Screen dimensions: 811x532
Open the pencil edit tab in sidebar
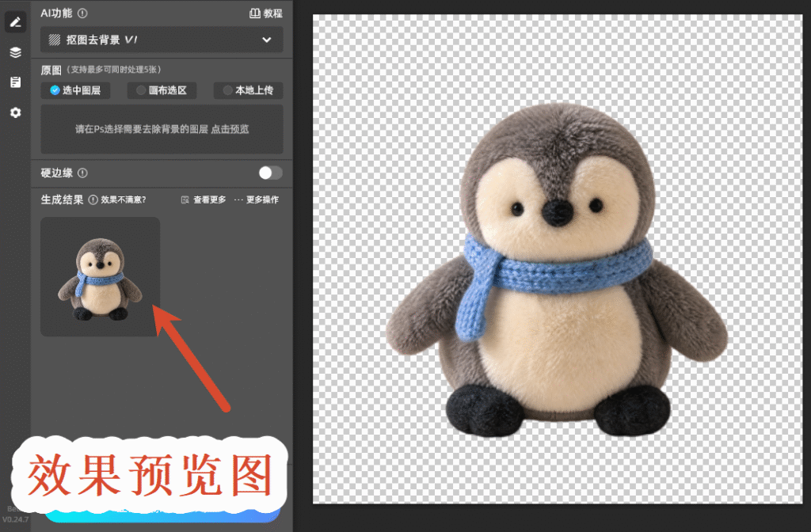(16, 22)
